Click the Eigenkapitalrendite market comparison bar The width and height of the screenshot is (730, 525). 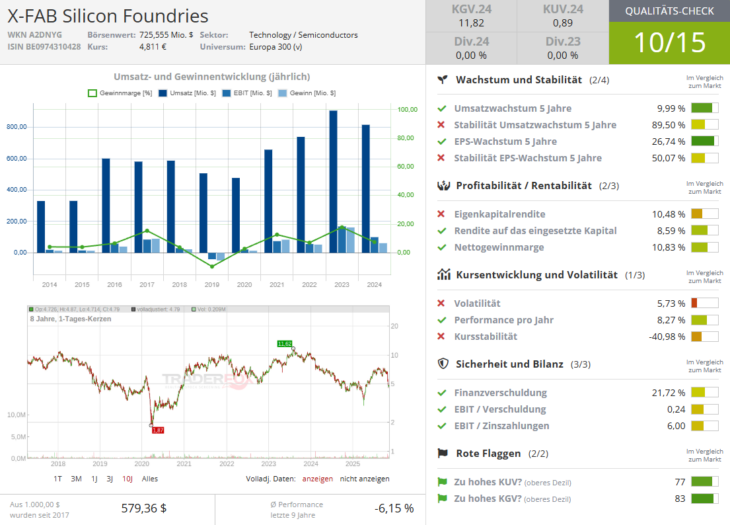(x=704, y=214)
